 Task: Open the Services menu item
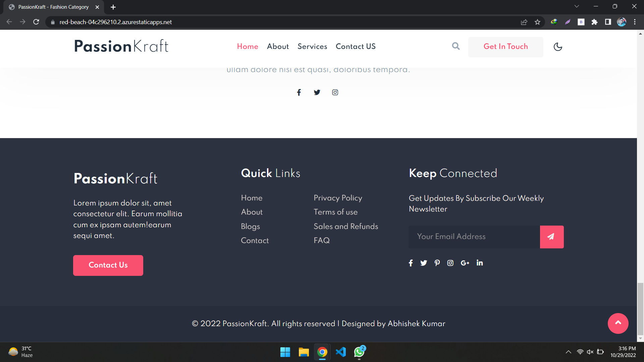[312, 47]
